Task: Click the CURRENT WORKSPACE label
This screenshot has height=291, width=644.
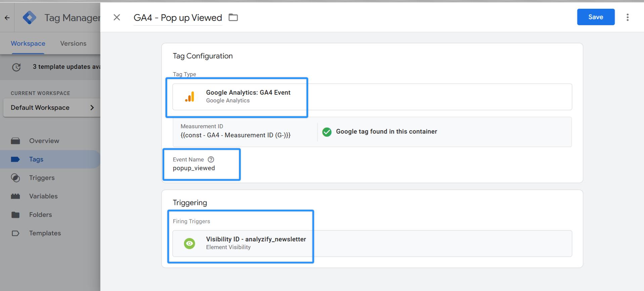Action: (40, 93)
